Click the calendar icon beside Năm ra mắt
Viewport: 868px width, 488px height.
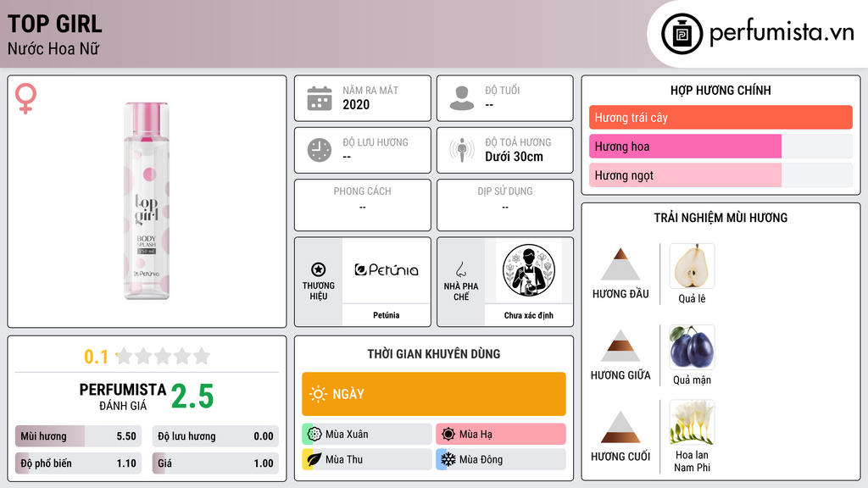(x=320, y=98)
